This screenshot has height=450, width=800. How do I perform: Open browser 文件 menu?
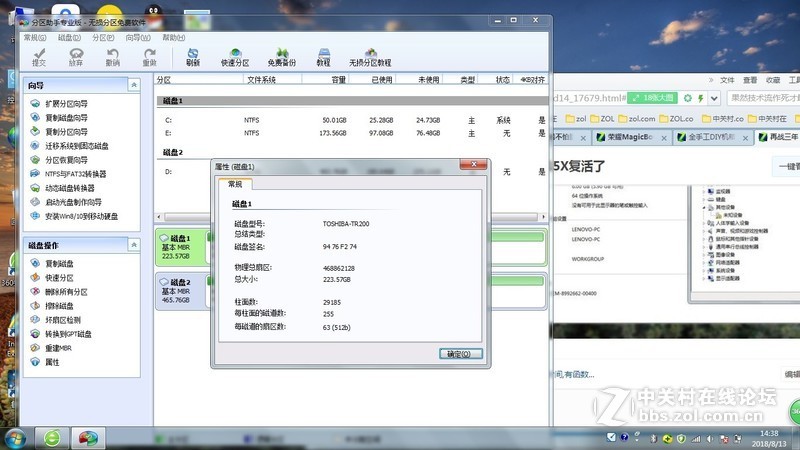tap(727, 80)
